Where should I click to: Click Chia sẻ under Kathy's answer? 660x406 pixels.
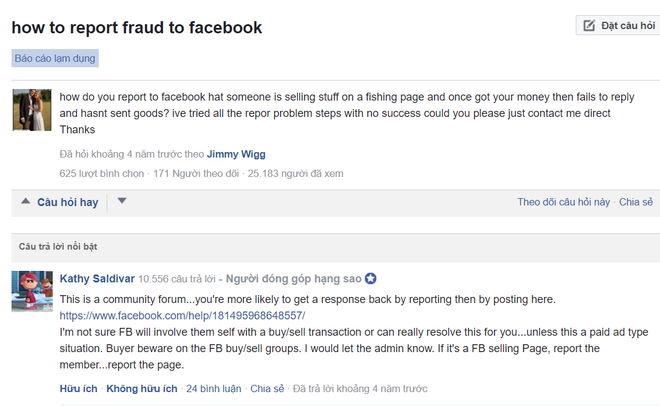tap(267, 388)
